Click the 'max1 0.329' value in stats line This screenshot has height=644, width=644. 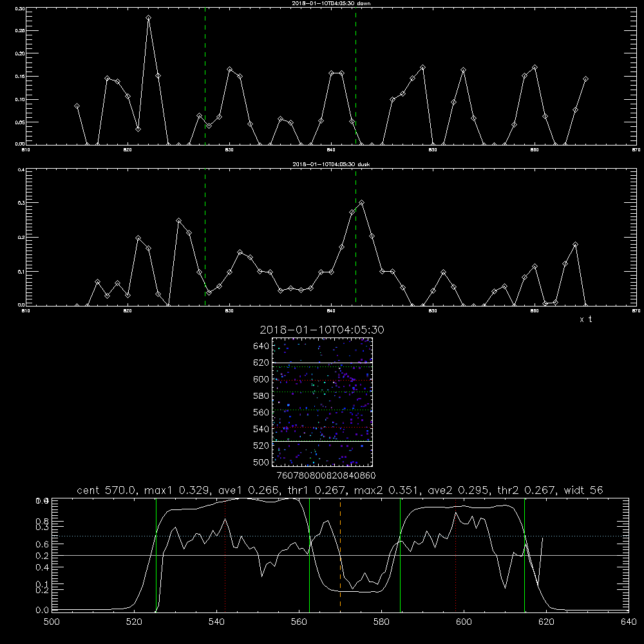178,490
